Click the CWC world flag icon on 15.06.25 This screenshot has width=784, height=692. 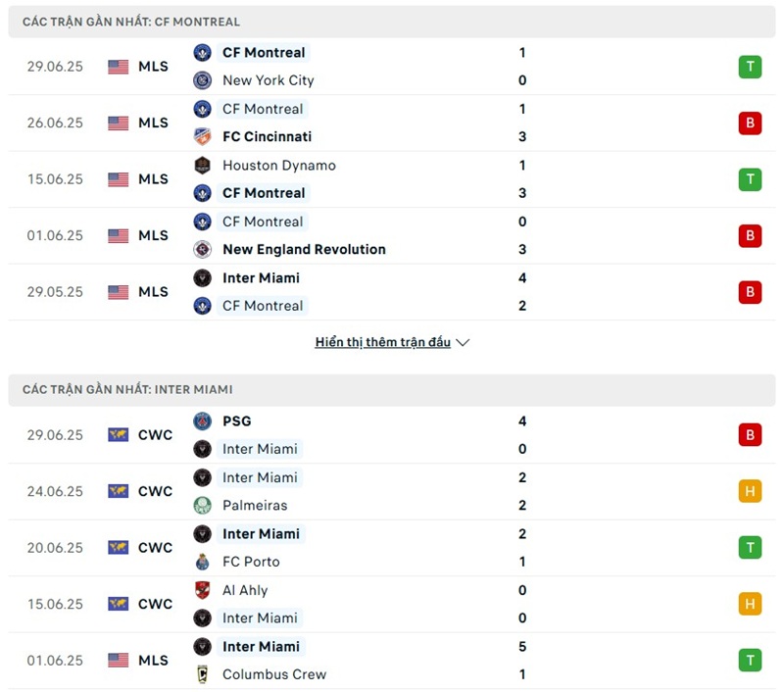coord(118,604)
